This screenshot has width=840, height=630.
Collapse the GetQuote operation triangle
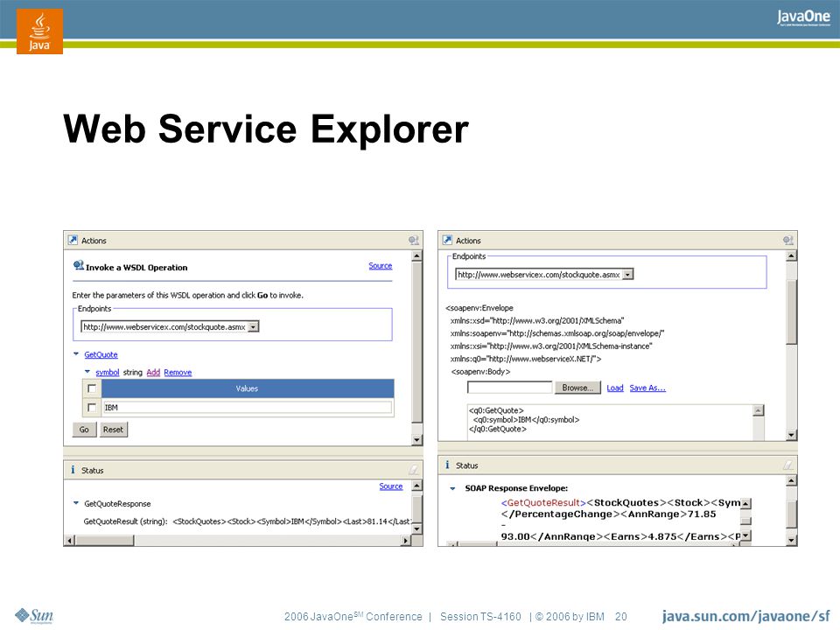pyautogui.click(x=76, y=354)
